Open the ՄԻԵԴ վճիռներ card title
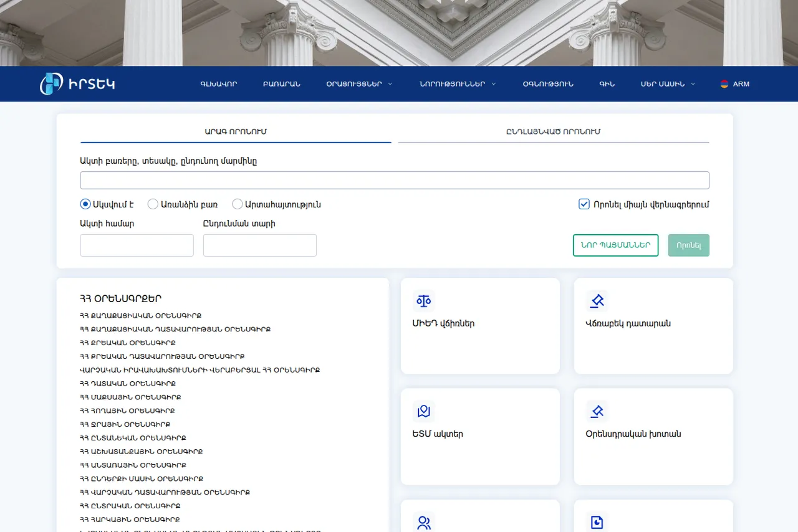 click(443, 324)
